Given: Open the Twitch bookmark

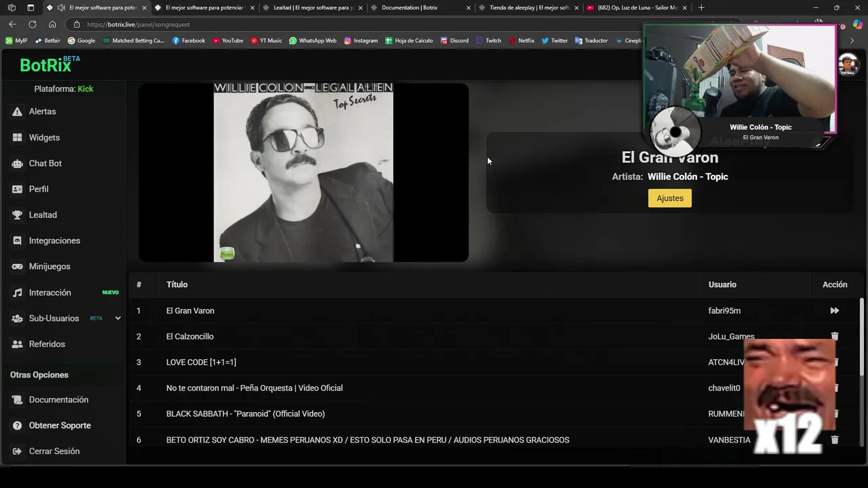Looking at the screenshot, I should pos(488,41).
